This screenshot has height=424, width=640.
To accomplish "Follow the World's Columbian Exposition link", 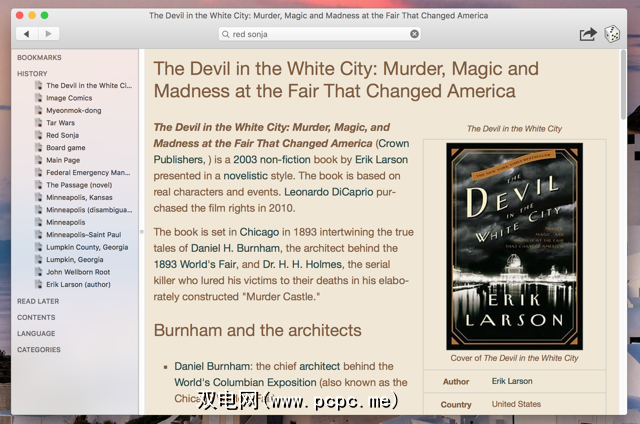I will [245, 382].
